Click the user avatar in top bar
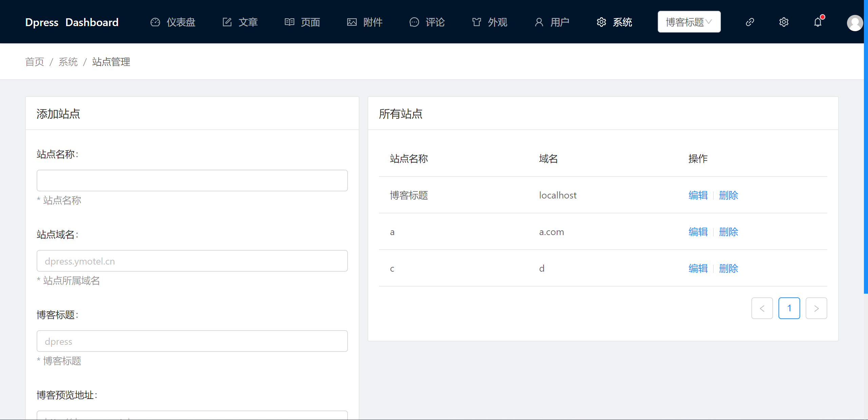The width and height of the screenshot is (868, 420). [x=855, y=23]
